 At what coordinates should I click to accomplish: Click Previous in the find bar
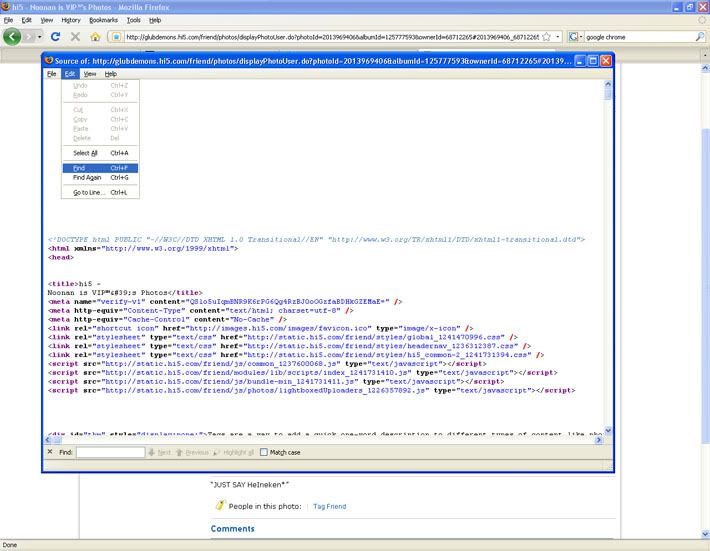(192, 452)
